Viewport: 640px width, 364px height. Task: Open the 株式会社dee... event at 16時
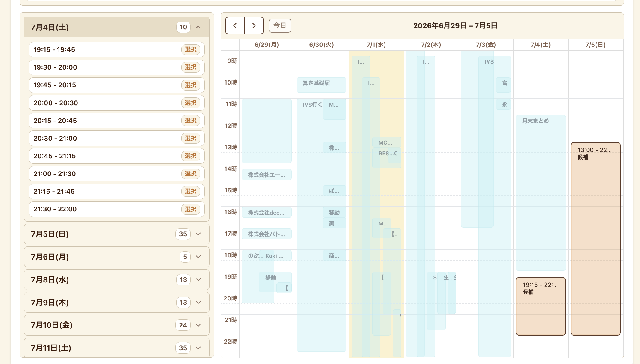[x=267, y=212]
